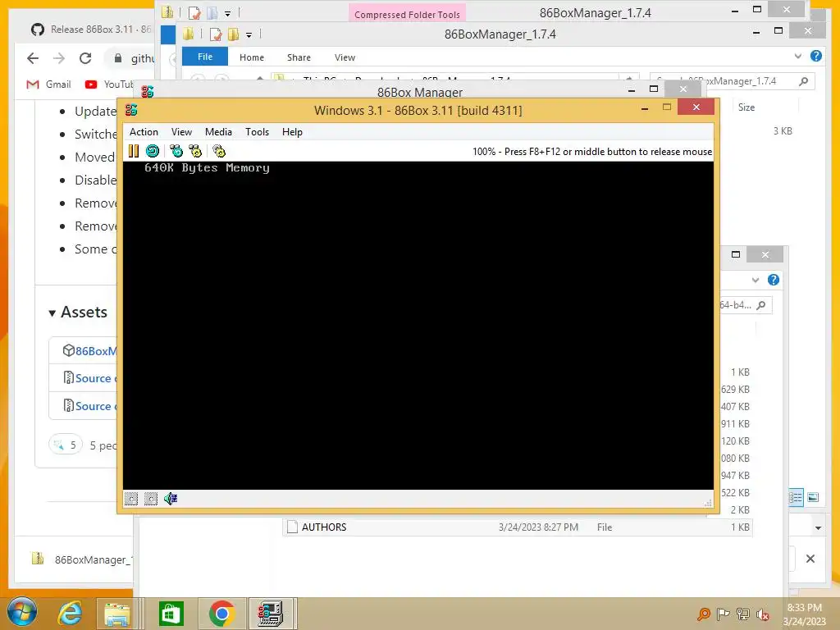The width and height of the screenshot is (840, 630).
Task: Click new folder icon in front Explorer title bar
Action: pos(234,34)
